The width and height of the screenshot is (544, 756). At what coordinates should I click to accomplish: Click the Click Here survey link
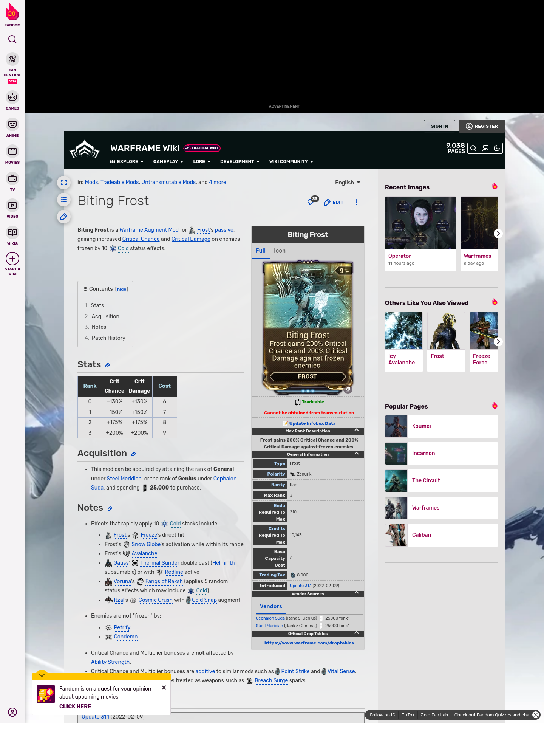[x=75, y=706]
